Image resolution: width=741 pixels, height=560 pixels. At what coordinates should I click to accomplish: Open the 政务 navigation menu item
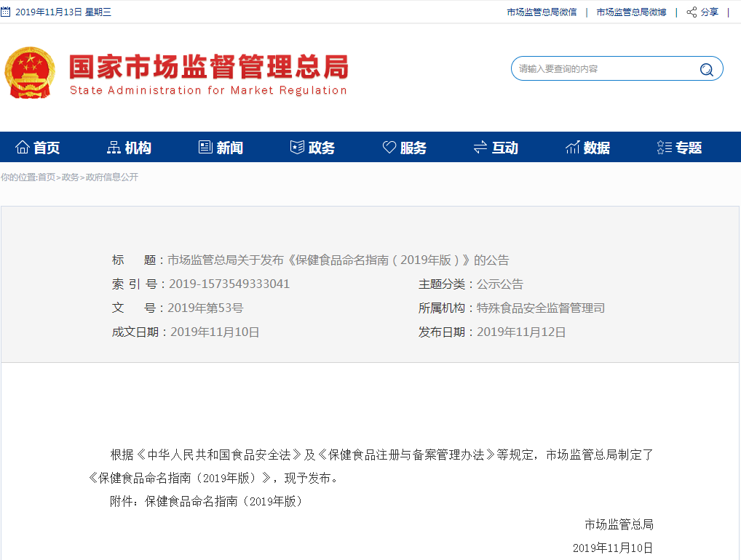(312, 148)
